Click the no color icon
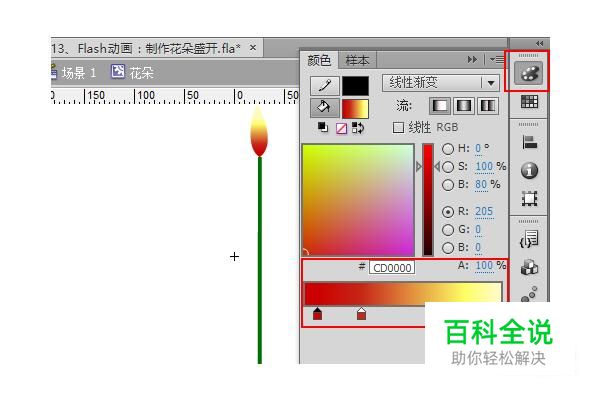The image size is (600, 400). (341, 128)
